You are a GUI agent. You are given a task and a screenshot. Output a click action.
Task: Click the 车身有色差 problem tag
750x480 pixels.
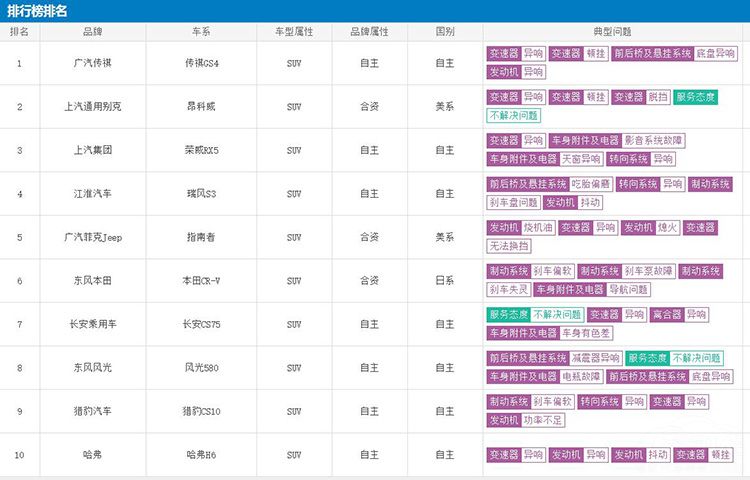pyautogui.click(x=587, y=333)
